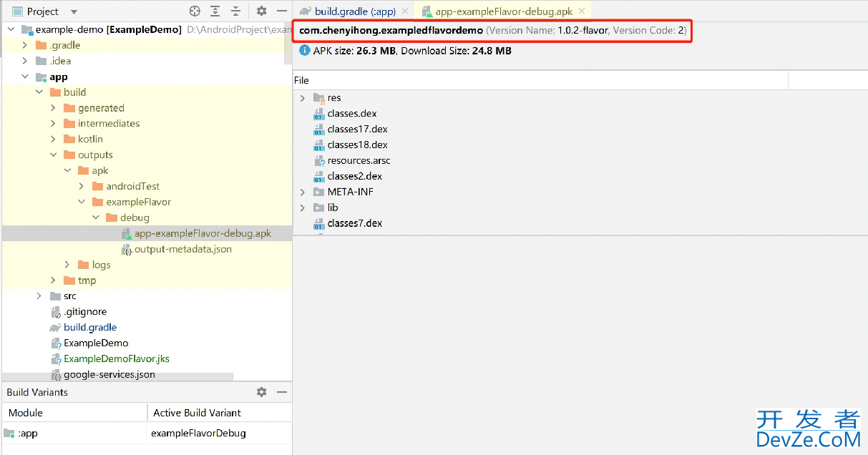The height and width of the screenshot is (455, 868).
Task: Expand the .gradle folder
Action: tap(25, 45)
